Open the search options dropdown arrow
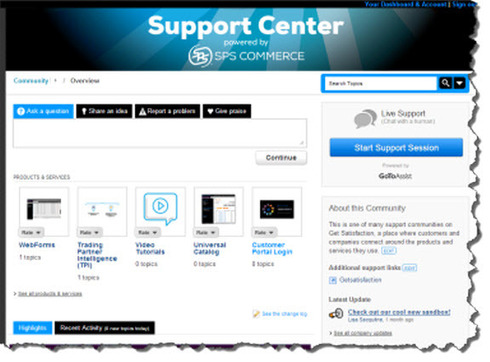This screenshot has width=490, height=362. click(x=459, y=83)
